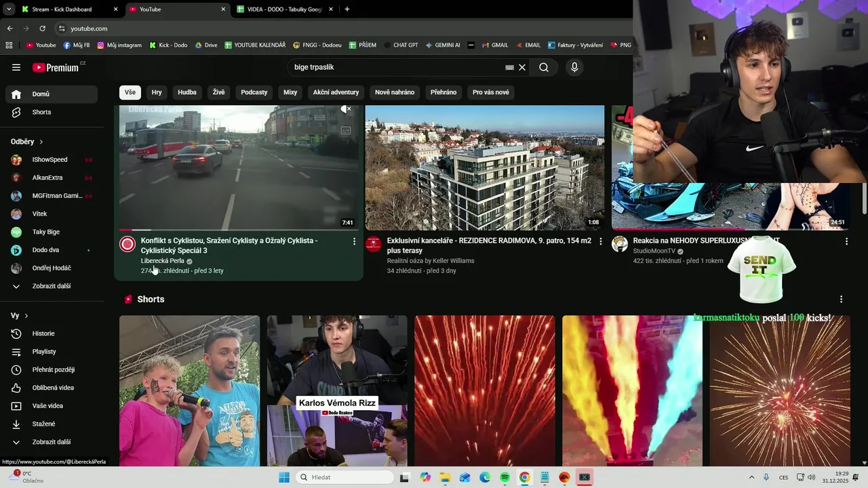Viewport: 868px width, 488px height.
Task: Open Kick - Dodo bookmark
Action: (168, 45)
